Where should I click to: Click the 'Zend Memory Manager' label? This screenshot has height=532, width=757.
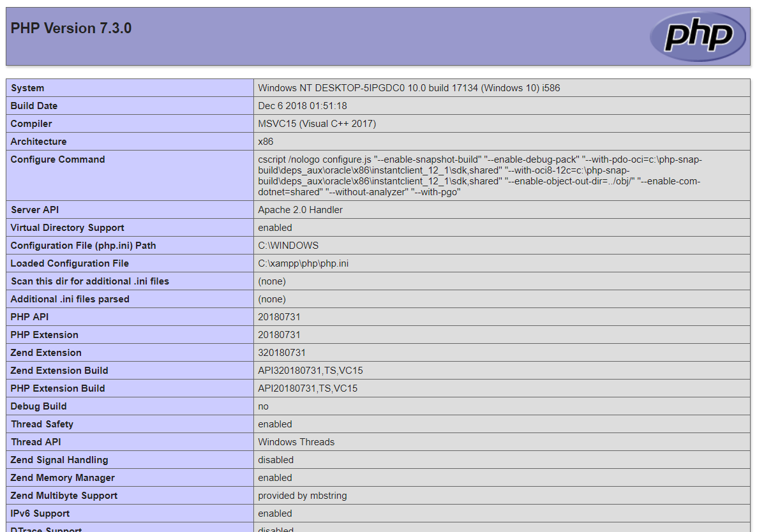click(x=63, y=478)
